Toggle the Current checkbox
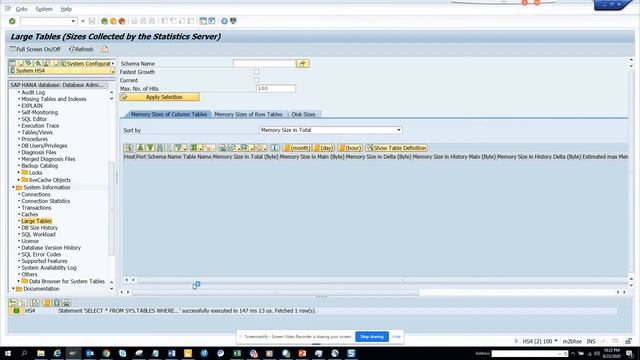Viewport: 640px width, 360px height. point(256,80)
